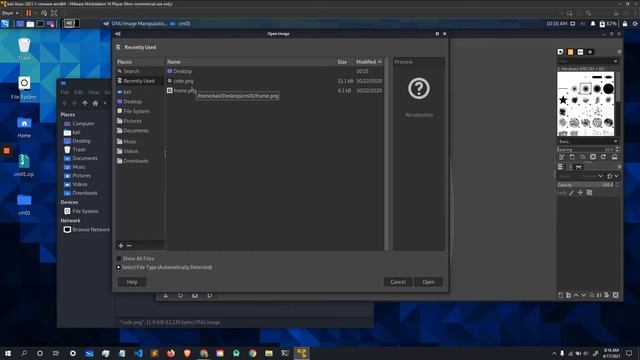This screenshot has width=640, height=360.
Task: Open the kali folder in Places sidebar of Open Image dialog
Action: tap(140, 92)
